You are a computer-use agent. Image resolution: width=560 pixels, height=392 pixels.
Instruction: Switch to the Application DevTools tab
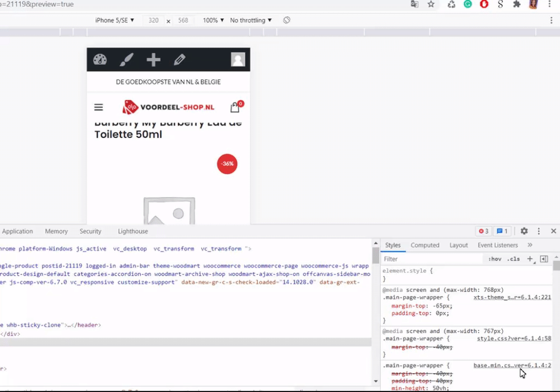(17, 231)
